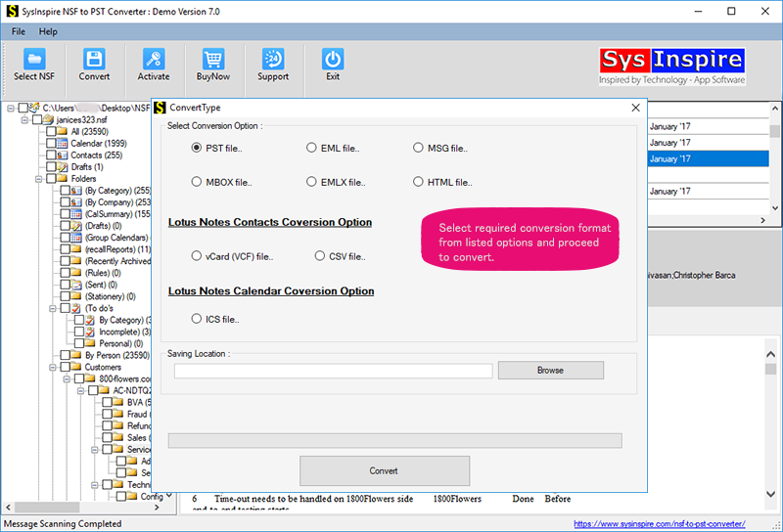The image size is (783, 532).
Task: Close the ConvertType dialog
Action: (x=635, y=108)
